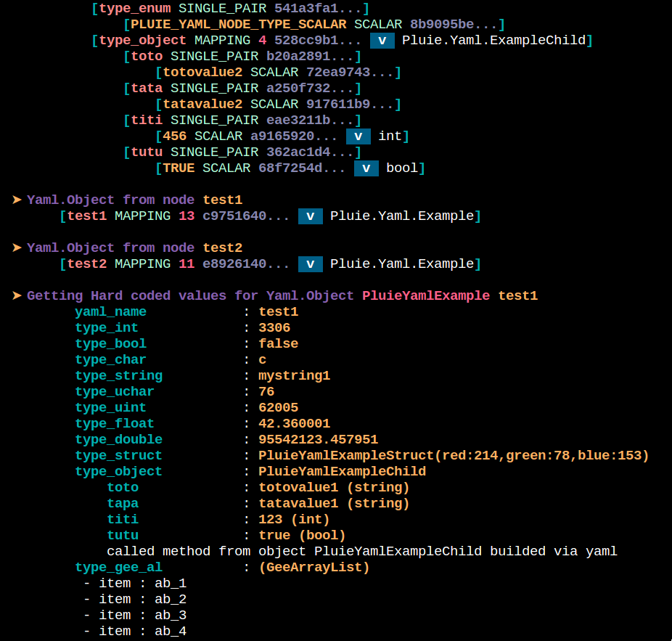Viewport: 672px width, 641px height.
Task: Click the PluieYamlExampleStruct color value
Action: (454, 456)
